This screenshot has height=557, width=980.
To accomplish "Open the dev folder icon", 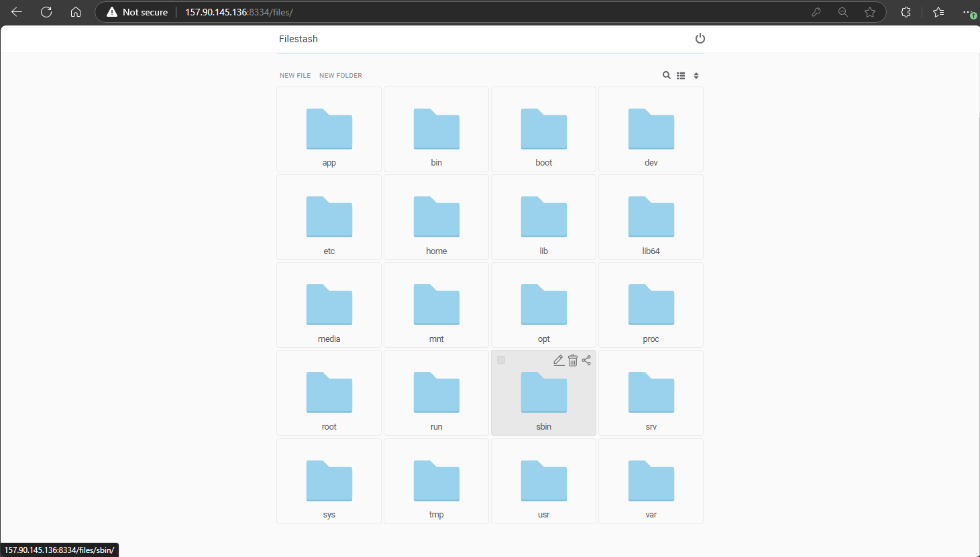I will pos(650,129).
